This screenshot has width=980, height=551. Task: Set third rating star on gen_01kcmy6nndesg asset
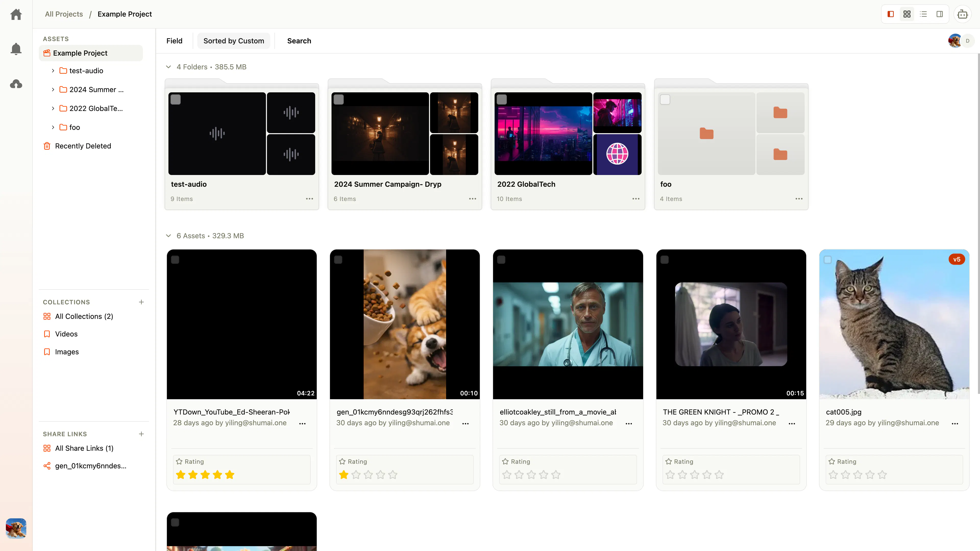point(368,474)
